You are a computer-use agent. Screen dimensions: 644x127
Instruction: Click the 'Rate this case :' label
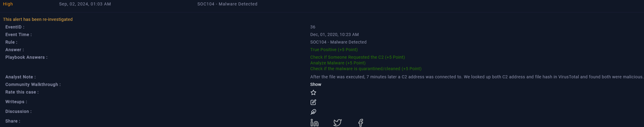pyautogui.click(x=22, y=92)
